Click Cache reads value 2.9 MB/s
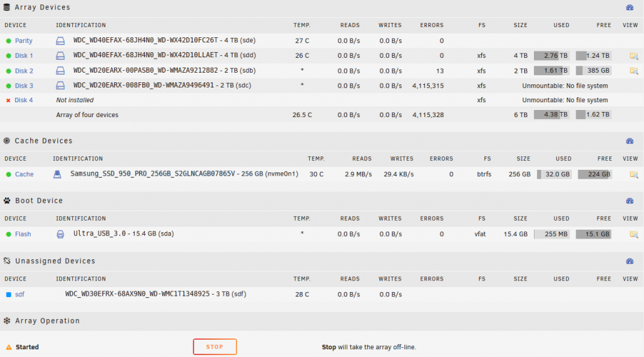This screenshot has width=644, height=357. (x=358, y=174)
